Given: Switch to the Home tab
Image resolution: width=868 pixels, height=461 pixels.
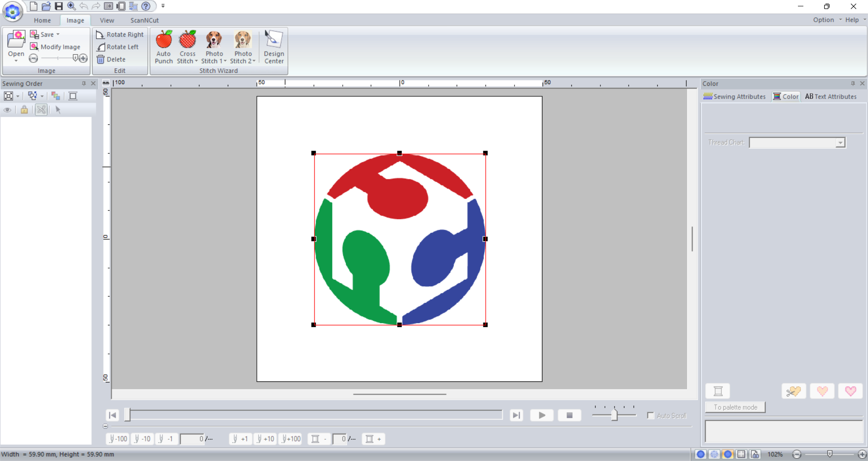Looking at the screenshot, I should 42,20.
